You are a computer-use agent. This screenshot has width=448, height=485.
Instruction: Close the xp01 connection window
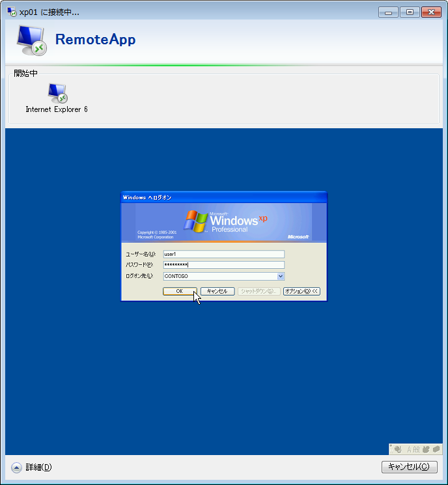coord(431,12)
